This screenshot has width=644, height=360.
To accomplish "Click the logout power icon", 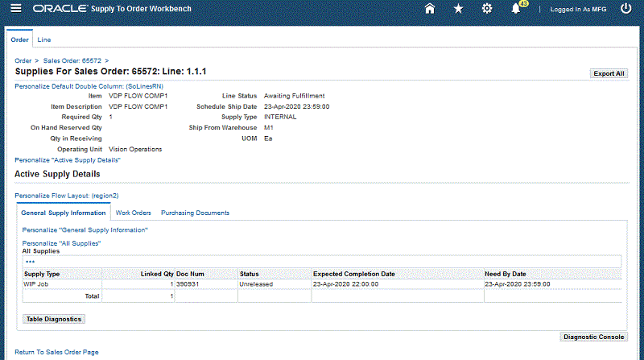I will click(x=625, y=9).
